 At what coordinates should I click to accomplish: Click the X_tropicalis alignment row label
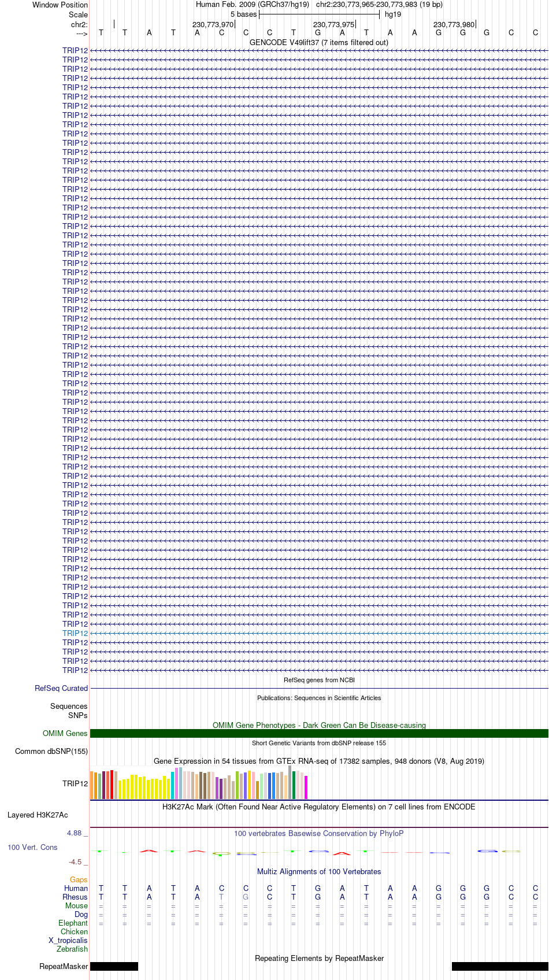[x=68, y=940]
